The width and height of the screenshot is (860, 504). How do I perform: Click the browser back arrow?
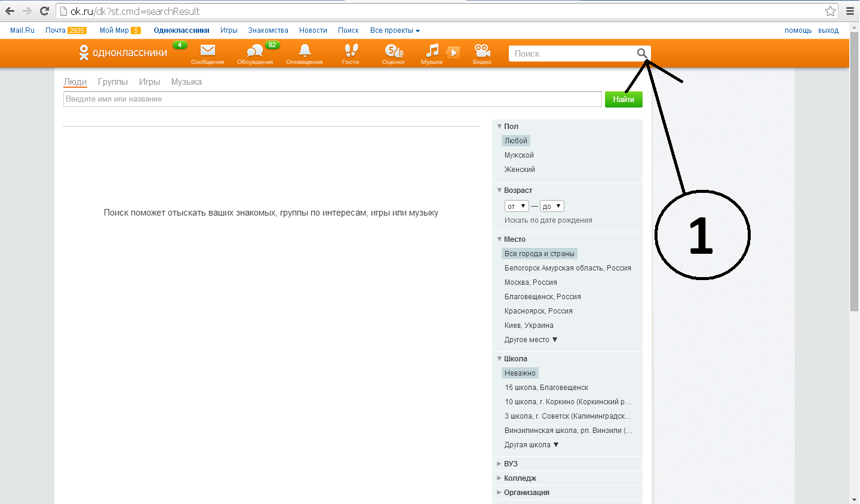10,11
